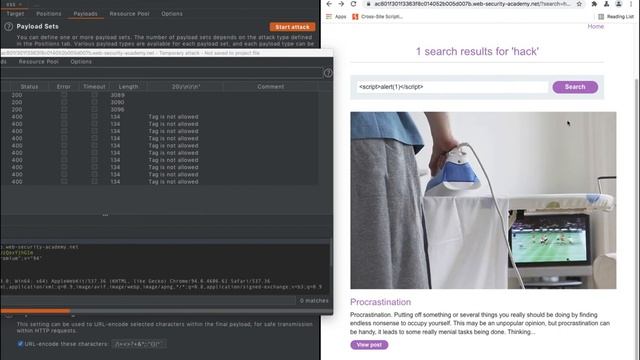Screen dimensions: 640x360
Task: Select the result row with length 3096
Action: tap(159, 109)
